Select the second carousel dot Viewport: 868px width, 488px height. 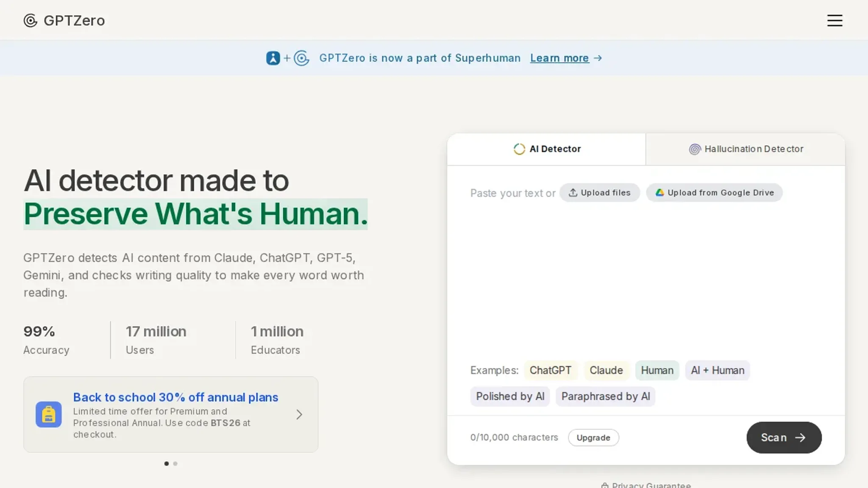click(175, 463)
